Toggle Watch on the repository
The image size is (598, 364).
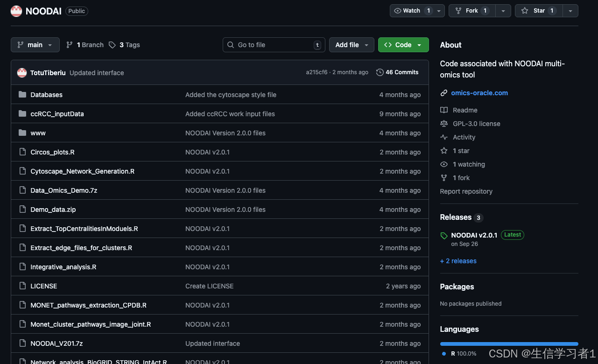(x=412, y=11)
